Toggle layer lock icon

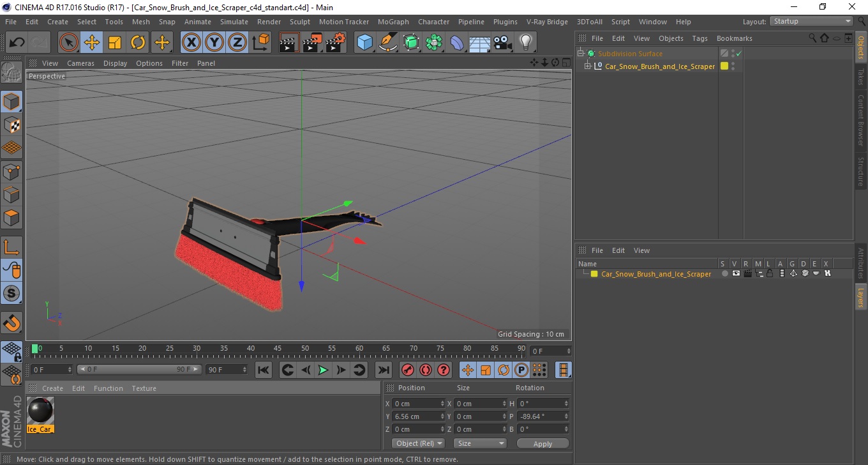click(770, 273)
